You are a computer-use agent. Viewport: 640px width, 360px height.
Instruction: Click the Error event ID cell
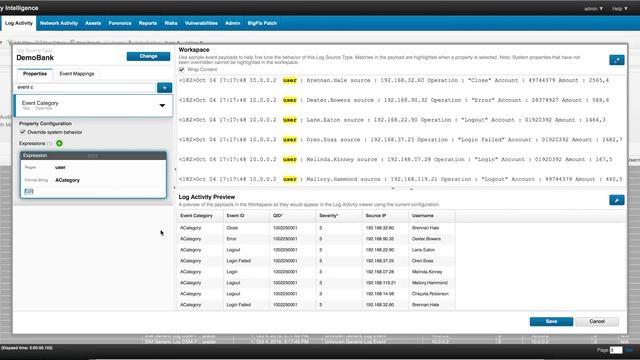247,239
